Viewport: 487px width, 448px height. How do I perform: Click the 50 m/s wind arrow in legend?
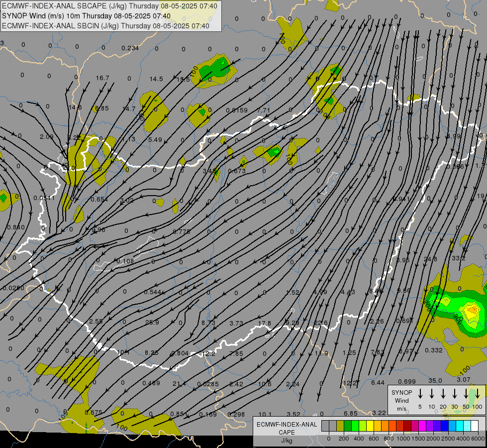tap(466, 394)
